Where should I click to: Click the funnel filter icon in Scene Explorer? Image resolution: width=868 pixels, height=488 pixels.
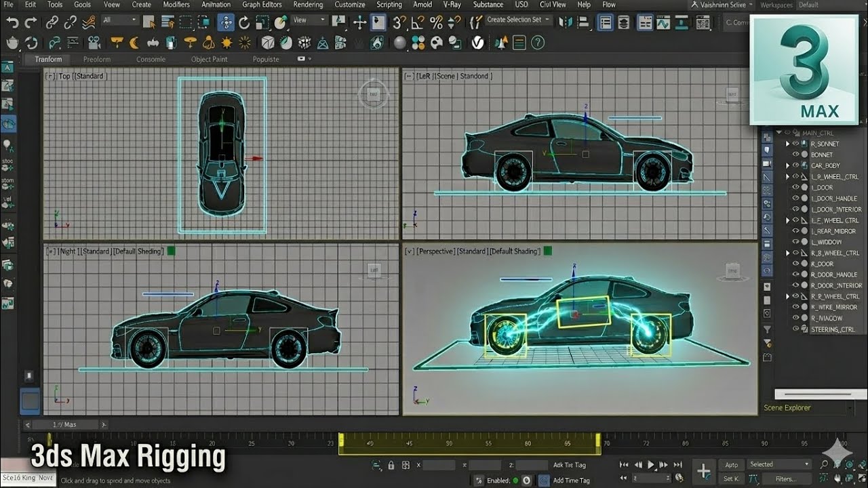coord(767,329)
